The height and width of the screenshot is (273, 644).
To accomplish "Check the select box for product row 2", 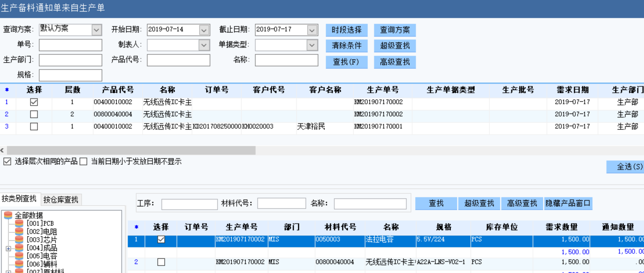I will (34, 114).
